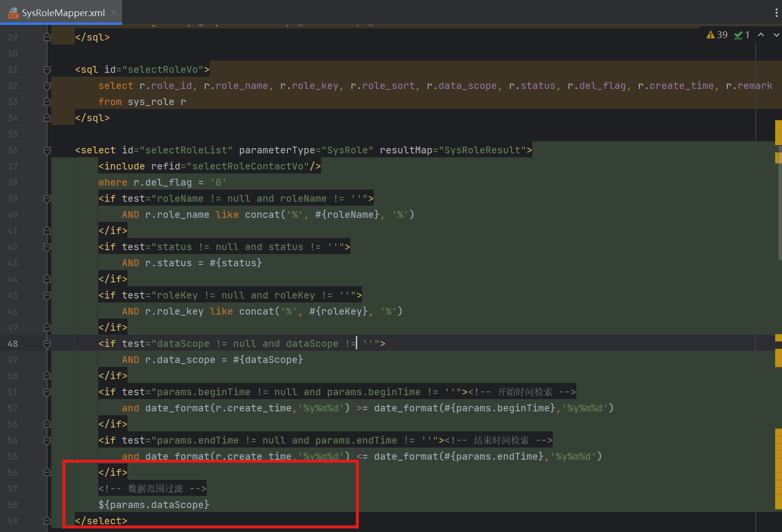The height and width of the screenshot is (532, 782).
Task: Click the green typo checkmark indicator
Action: pyautogui.click(x=738, y=35)
